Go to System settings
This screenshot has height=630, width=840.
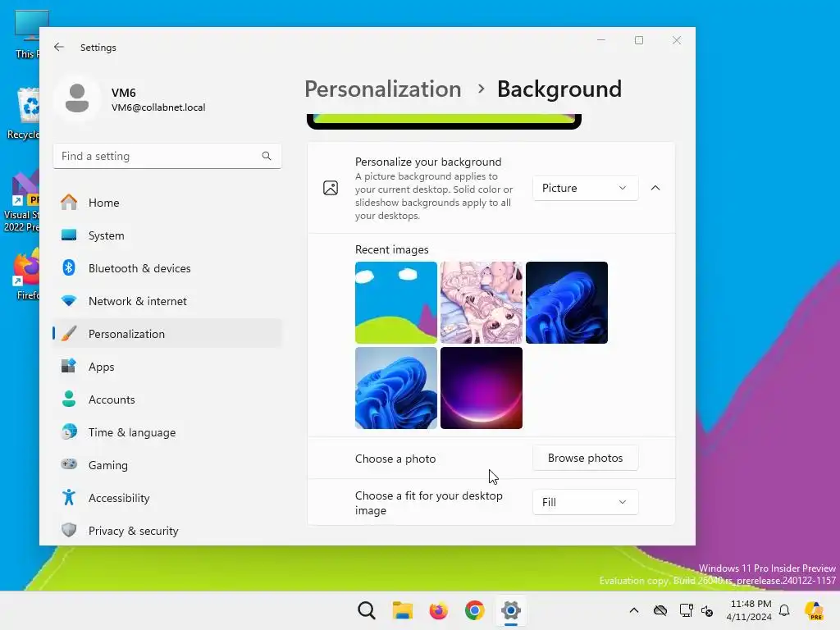click(x=167, y=235)
